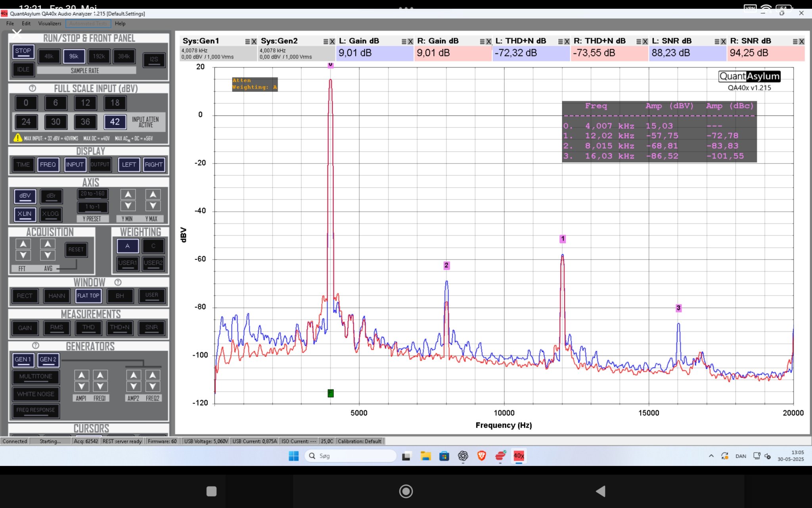This screenshot has width=812, height=508.
Task: Set full scale input to 18 dBV
Action: 115,103
